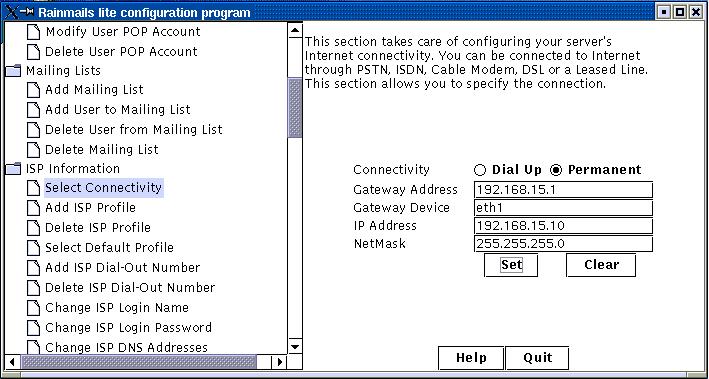Click document icon beside Delete Mailing List
This screenshot has width=709, height=379.
click(x=33, y=150)
